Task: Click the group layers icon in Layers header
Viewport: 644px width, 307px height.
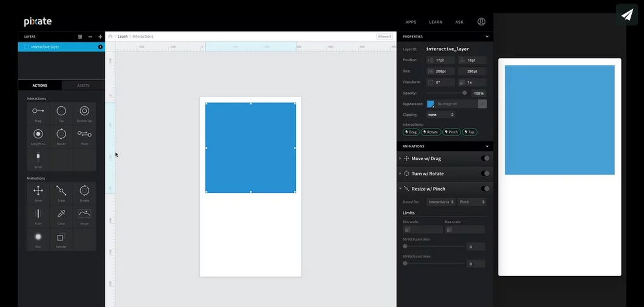Action: pyautogui.click(x=80, y=36)
